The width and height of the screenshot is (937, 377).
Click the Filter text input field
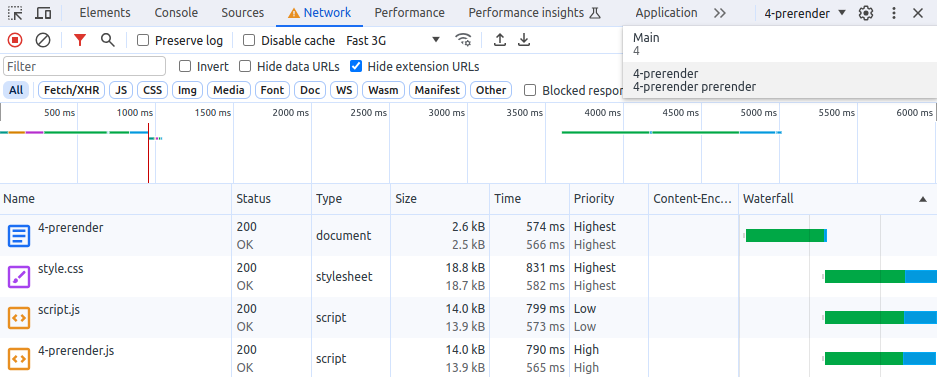pos(84,66)
